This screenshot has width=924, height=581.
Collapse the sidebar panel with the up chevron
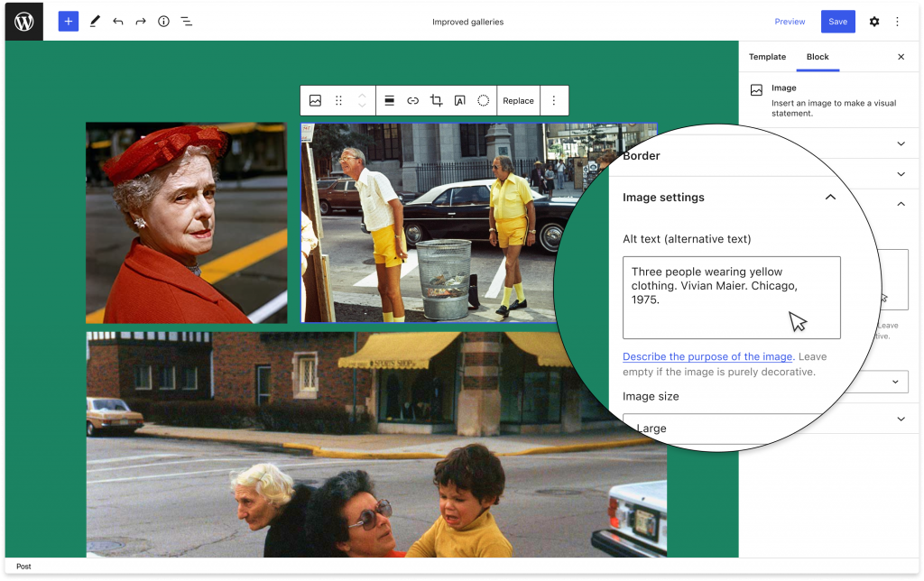click(x=901, y=204)
